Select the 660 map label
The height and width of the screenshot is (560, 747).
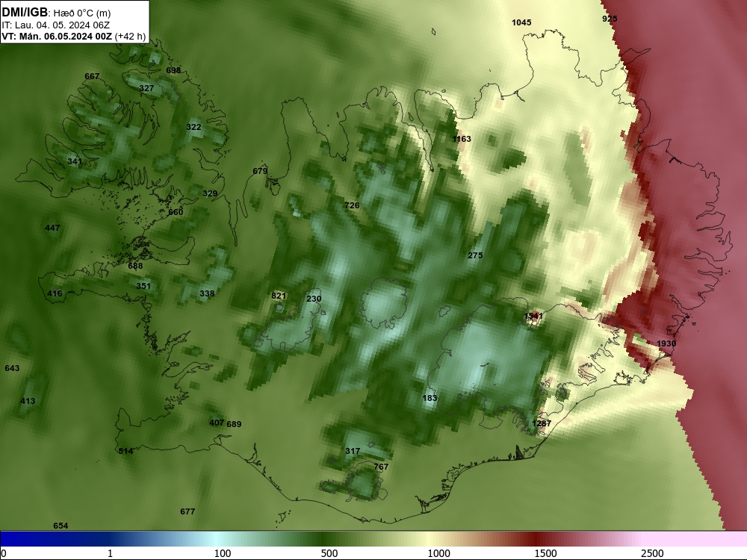tap(176, 212)
